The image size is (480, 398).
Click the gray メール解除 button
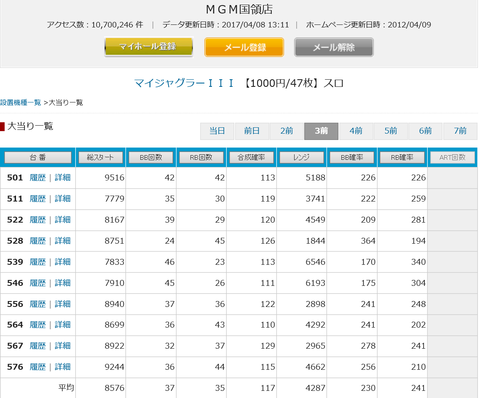pyautogui.click(x=334, y=47)
